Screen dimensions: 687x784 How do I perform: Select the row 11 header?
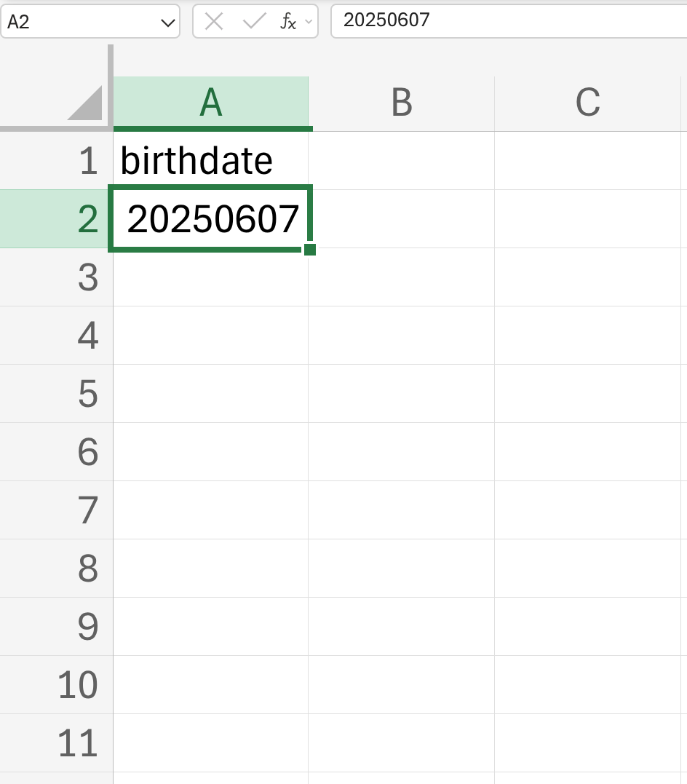(x=57, y=743)
